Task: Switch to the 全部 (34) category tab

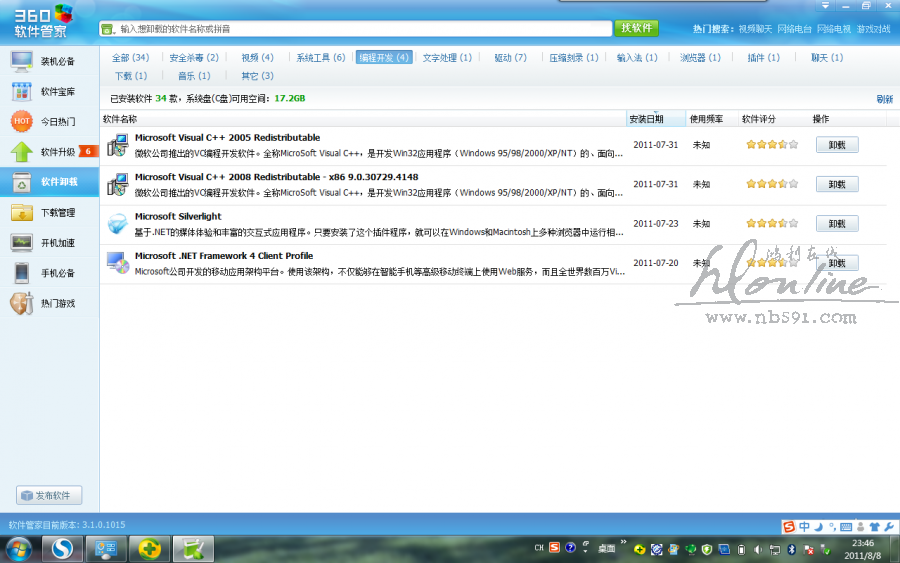Action: [x=130, y=58]
